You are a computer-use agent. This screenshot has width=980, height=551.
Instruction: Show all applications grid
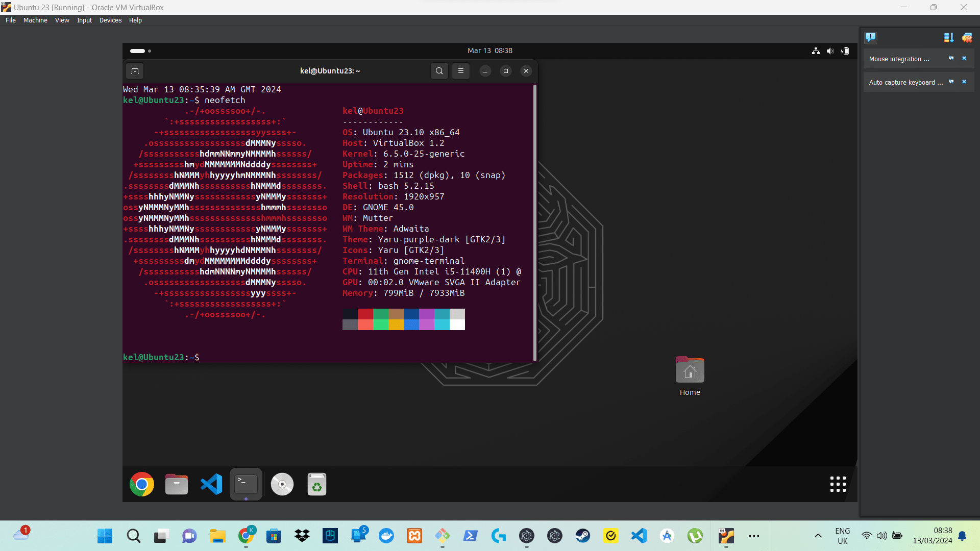(x=838, y=484)
